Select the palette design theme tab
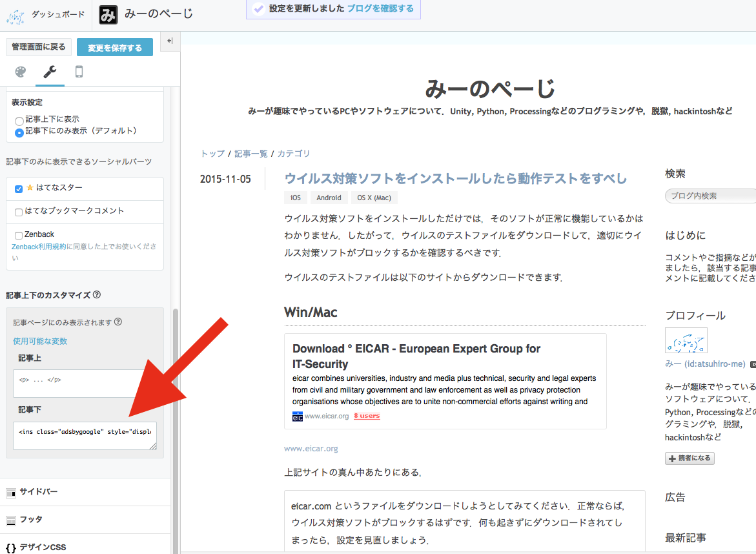 coord(20,72)
